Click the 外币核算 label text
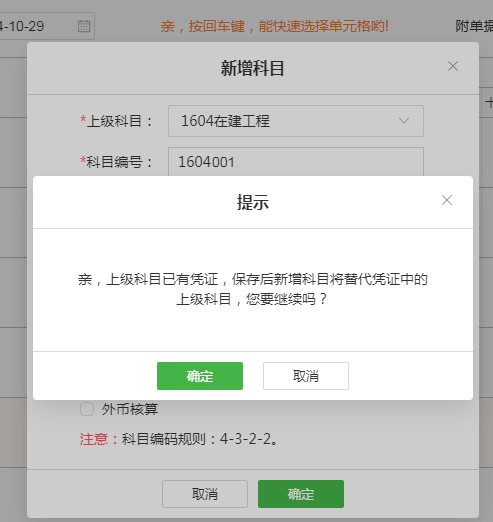Viewport: 493px width, 522px height. [x=130, y=409]
